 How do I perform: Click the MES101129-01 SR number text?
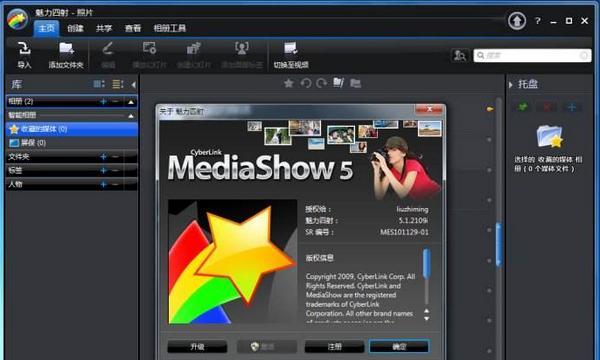click(404, 232)
